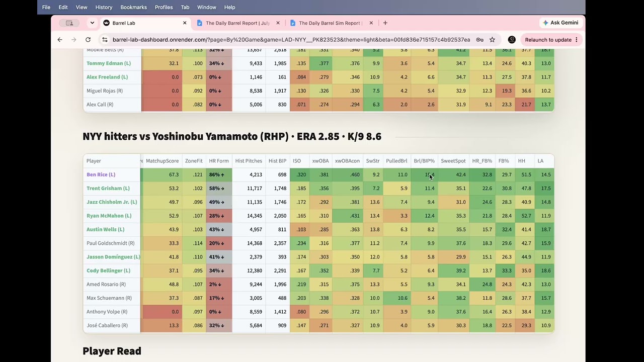This screenshot has width=644, height=362.
Task: Sort NYY table by xwOBA header
Action: 320,161
